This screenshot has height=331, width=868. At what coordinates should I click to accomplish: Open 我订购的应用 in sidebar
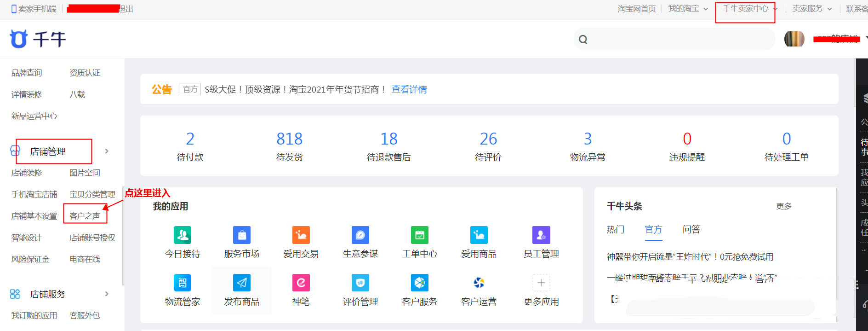tap(34, 315)
